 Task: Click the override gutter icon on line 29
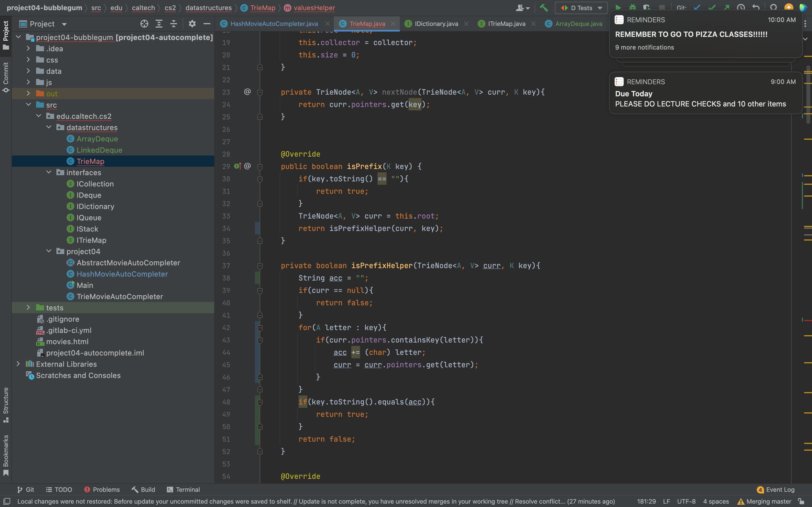point(238,166)
